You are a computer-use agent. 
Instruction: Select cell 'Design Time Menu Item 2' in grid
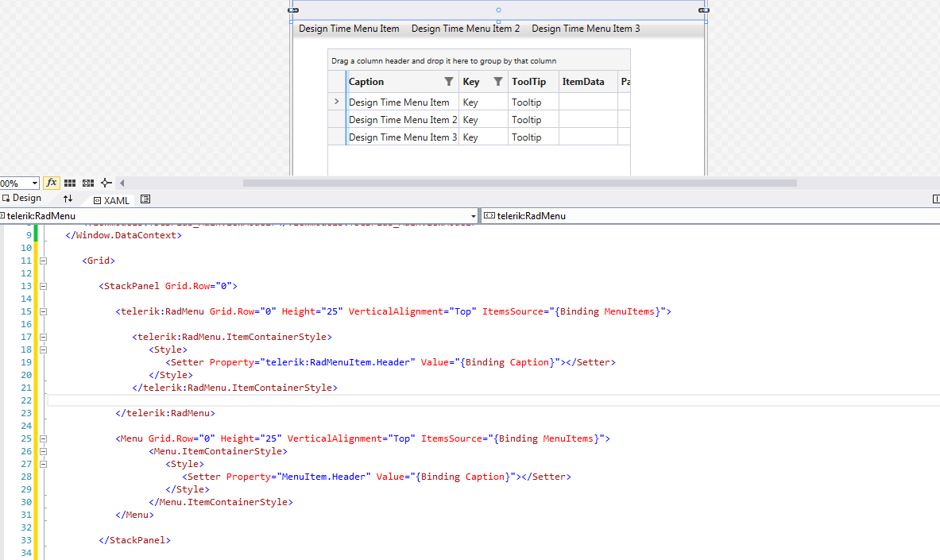[403, 120]
